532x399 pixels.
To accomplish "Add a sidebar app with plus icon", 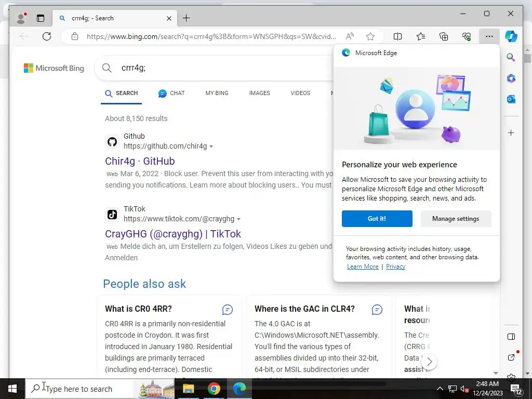I will coord(511,132).
